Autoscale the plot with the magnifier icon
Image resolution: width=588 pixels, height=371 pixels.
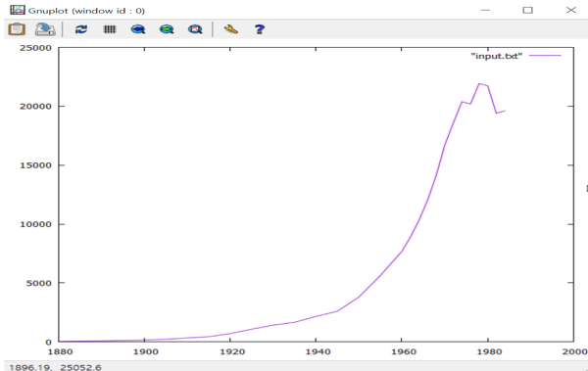click(x=195, y=29)
